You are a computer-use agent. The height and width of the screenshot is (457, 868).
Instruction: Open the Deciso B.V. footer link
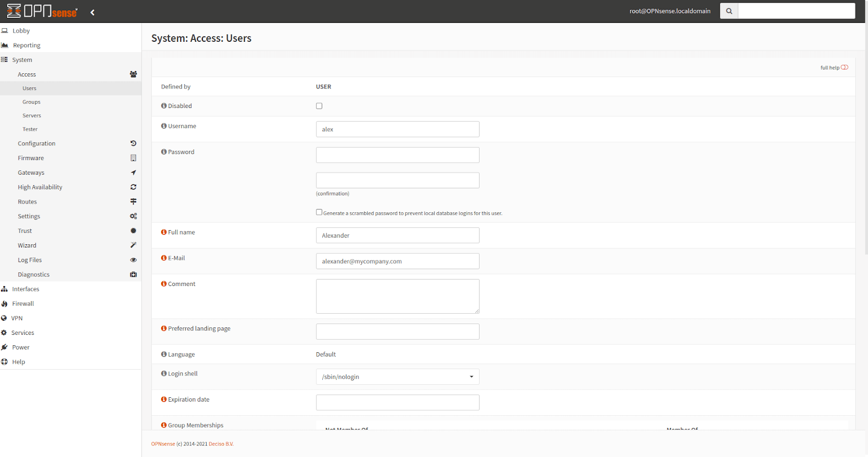(221, 444)
